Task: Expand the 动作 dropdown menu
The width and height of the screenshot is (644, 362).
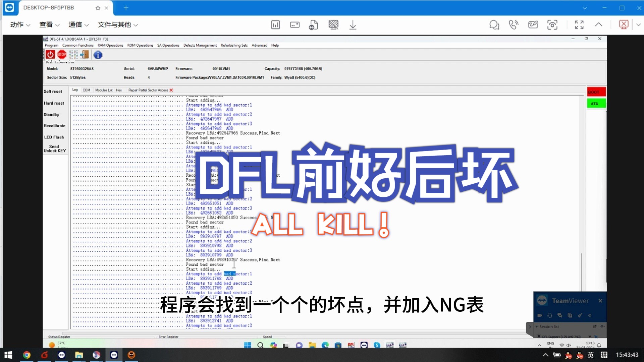Action: (20, 25)
